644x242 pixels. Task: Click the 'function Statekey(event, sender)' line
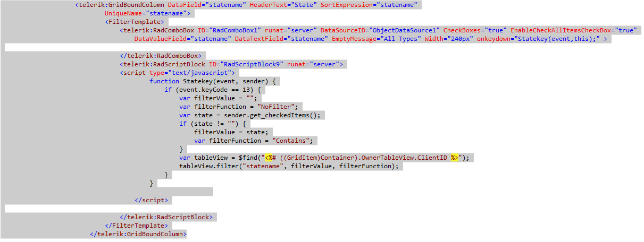click(212, 81)
